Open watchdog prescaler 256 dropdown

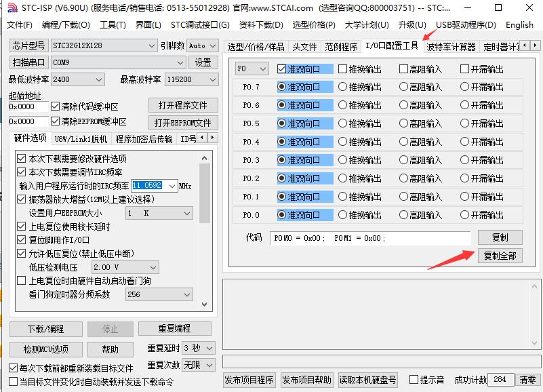[x=159, y=294]
